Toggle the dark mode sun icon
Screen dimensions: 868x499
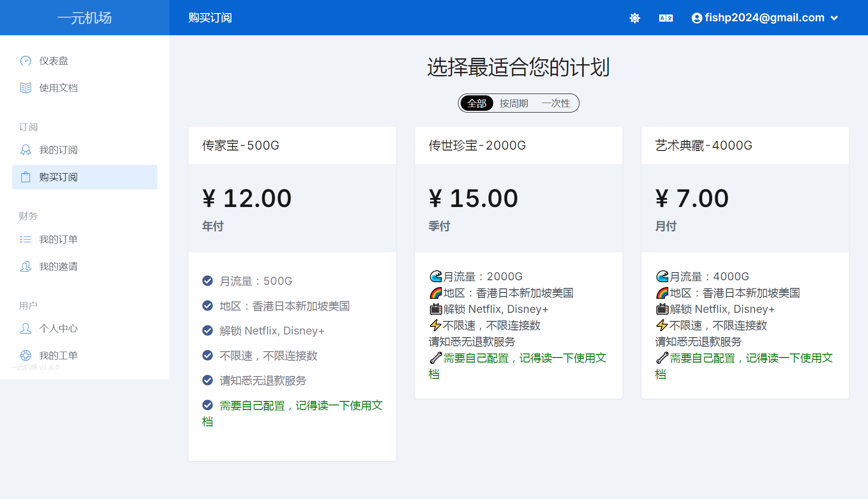click(x=635, y=18)
